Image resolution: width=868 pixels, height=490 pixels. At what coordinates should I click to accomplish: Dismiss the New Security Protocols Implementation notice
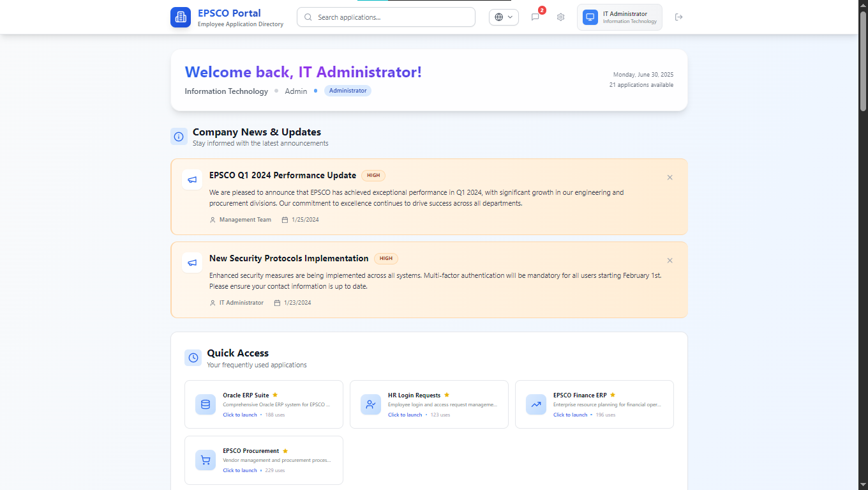pyautogui.click(x=670, y=261)
